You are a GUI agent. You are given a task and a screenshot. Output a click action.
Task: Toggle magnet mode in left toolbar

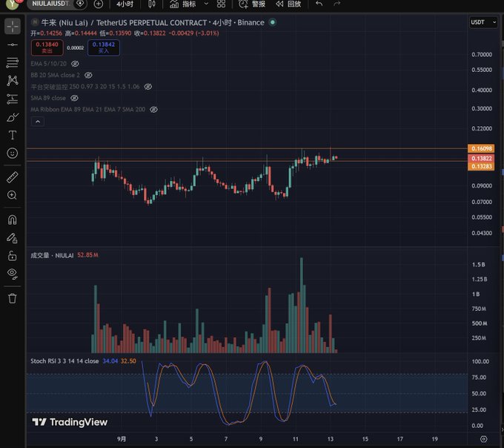[x=12, y=220]
